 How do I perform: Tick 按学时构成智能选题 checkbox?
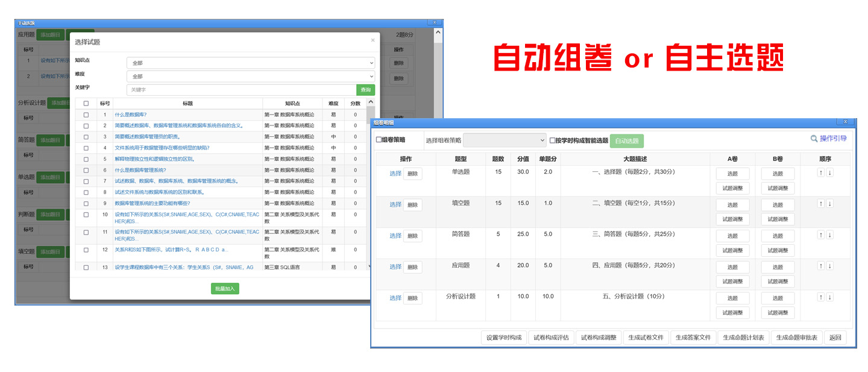click(552, 140)
